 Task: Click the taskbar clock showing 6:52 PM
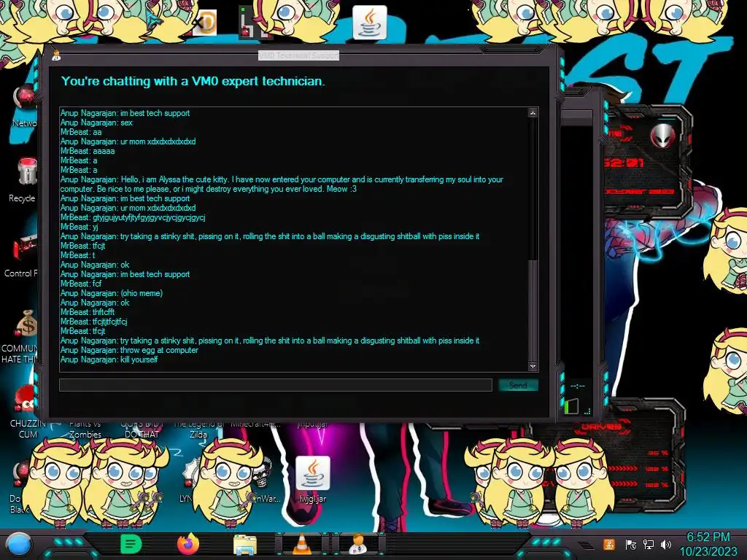(x=708, y=537)
